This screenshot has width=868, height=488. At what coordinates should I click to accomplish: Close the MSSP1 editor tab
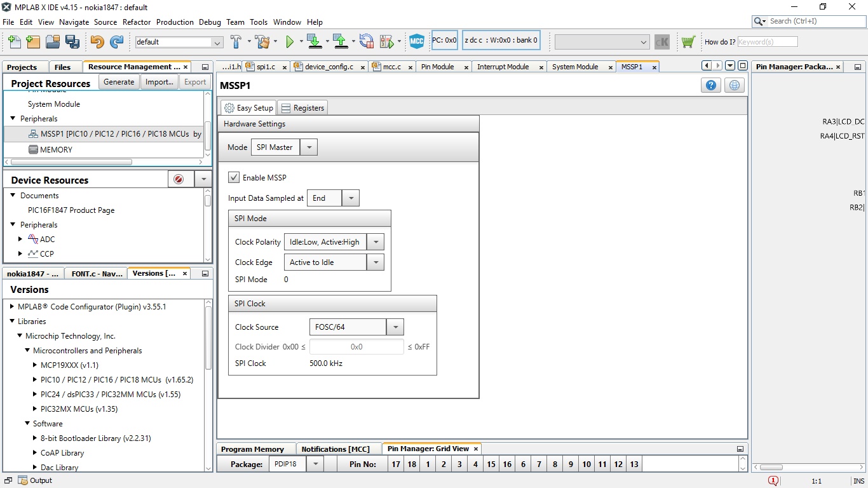pyautogui.click(x=654, y=67)
